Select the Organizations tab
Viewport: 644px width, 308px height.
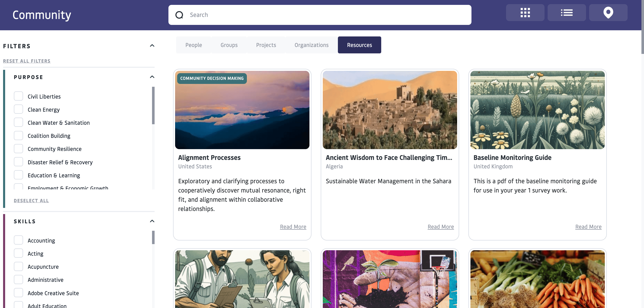[x=311, y=45]
